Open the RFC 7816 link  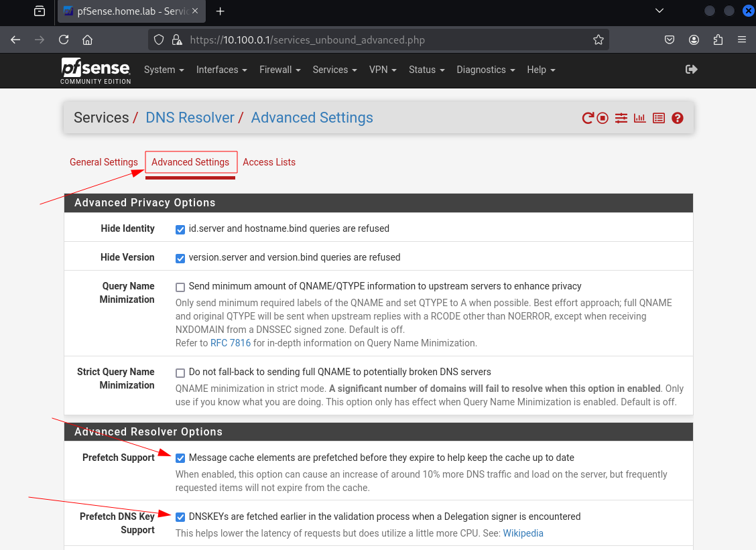point(231,343)
